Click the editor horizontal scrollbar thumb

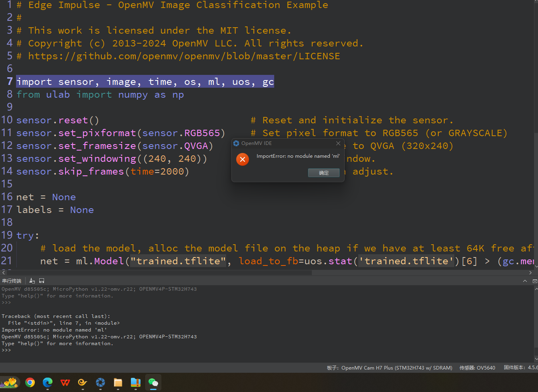(x=159, y=272)
